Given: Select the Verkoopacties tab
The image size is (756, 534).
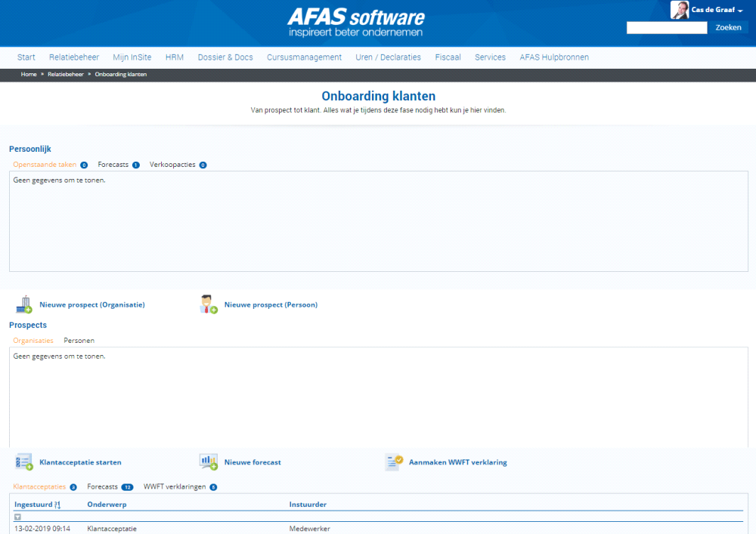Looking at the screenshot, I should [173, 164].
